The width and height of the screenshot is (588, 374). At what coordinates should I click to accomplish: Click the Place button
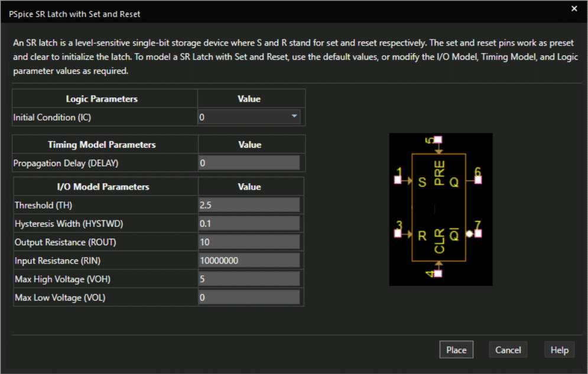456,349
